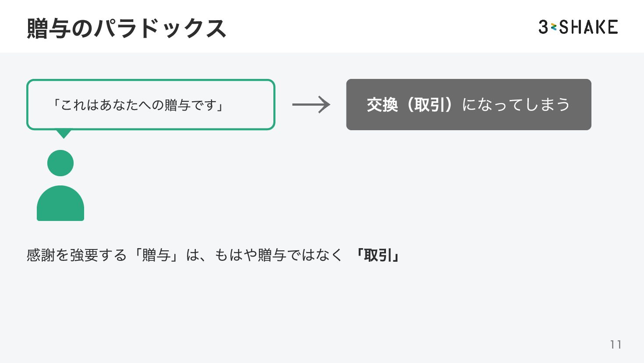Click the bold「取引」at the sentence end

[377, 255]
